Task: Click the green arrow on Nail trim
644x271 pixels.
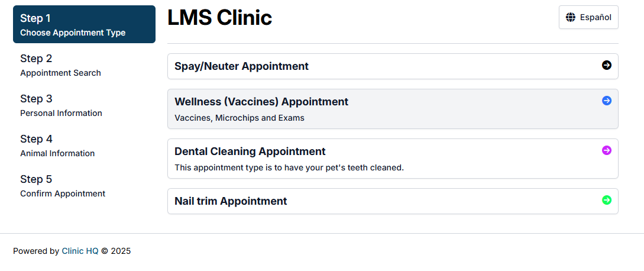Action: pos(607,200)
